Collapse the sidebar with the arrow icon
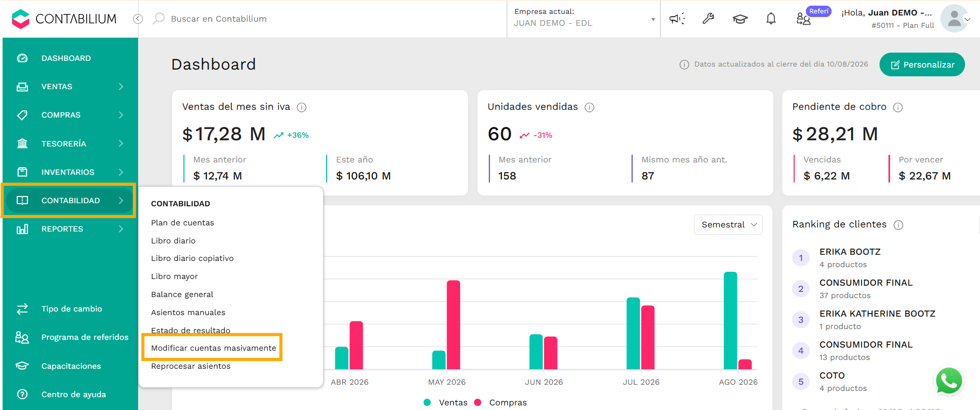Screen dimensions: 980x410 click(x=138, y=19)
